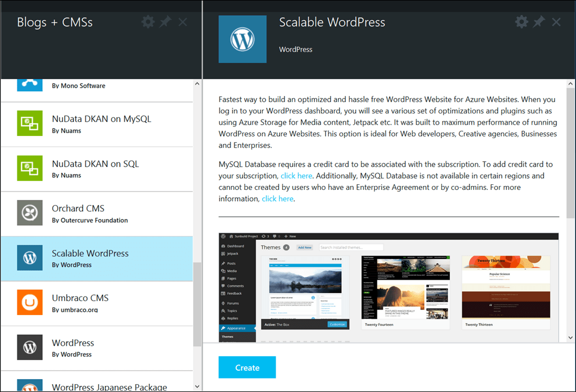Click details pane scrollbar down arrow

[570, 338]
